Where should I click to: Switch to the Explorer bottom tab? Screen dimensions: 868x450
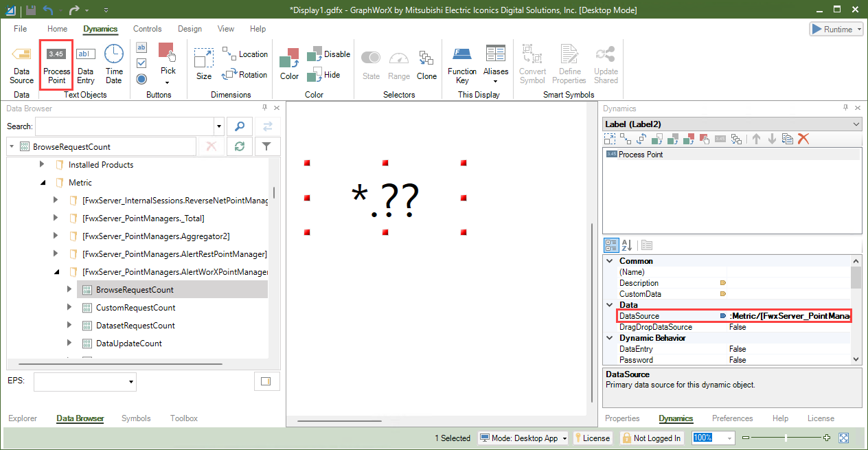click(x=23, y=418)
